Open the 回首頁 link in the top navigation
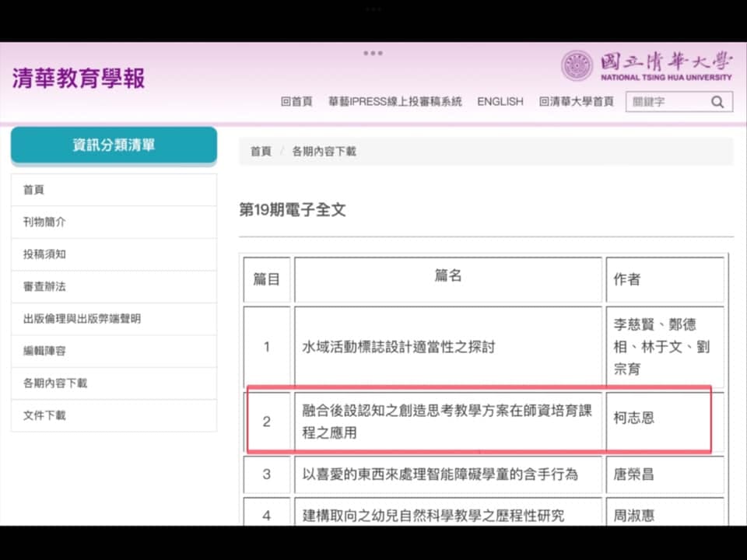This screenshot has height=560, width=747. pyautogui.click(x=296, y=101)
